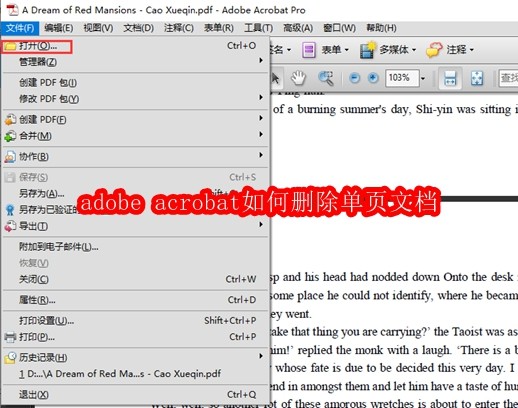This screenshot has height=408, width=518.
Task: Click the Collaborate menu item icon
Action: point(10,156)
